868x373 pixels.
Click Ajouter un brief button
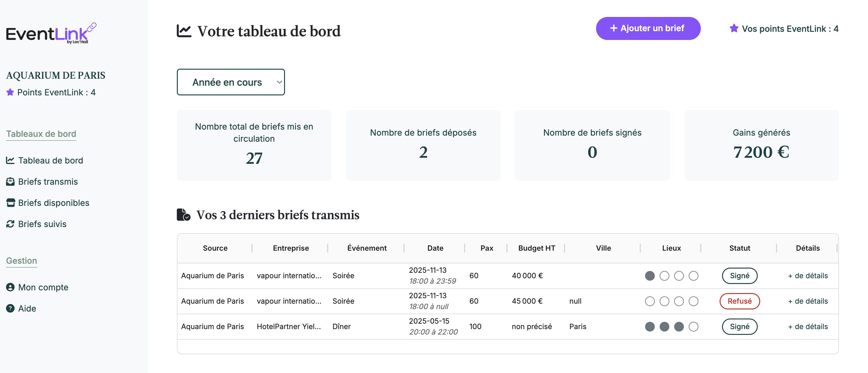coord(648,28)
